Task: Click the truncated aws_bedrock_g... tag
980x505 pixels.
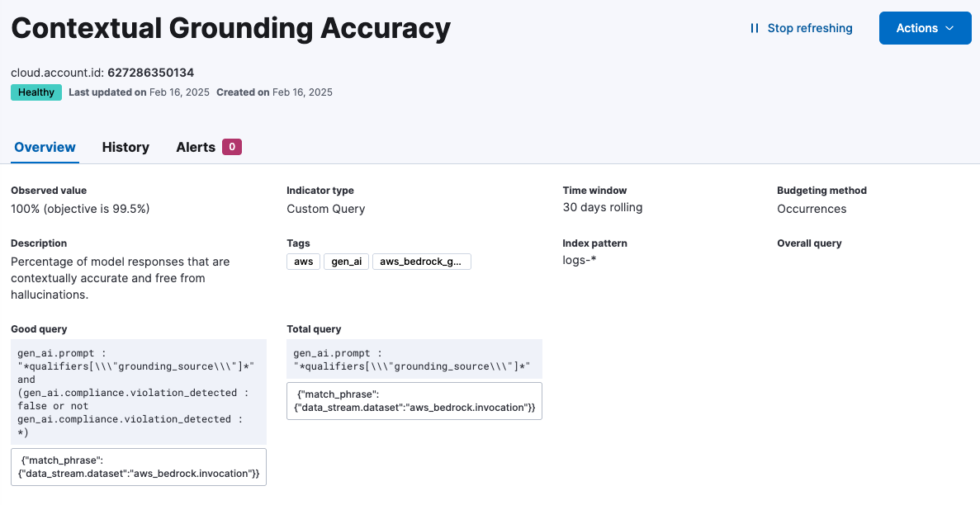Action: (421, 262)
